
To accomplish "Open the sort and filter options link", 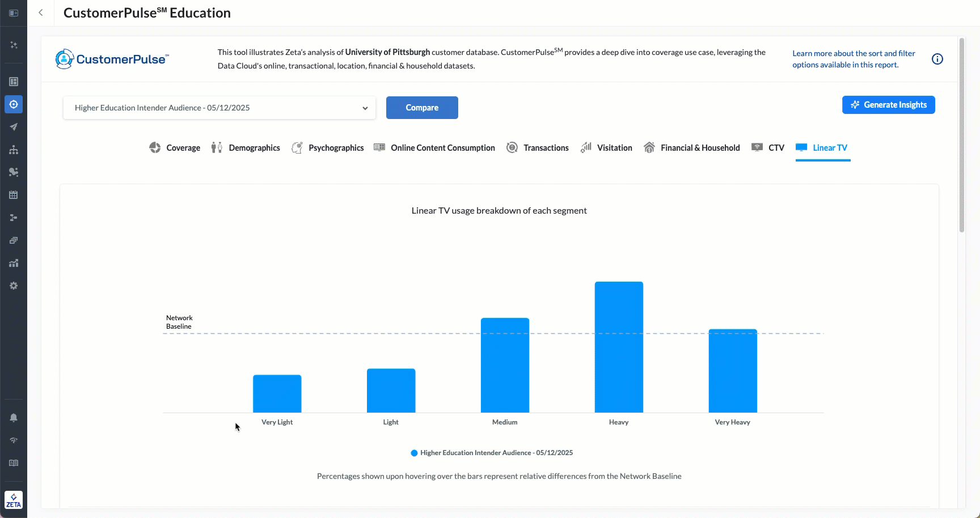I will (x=854, y=59).
